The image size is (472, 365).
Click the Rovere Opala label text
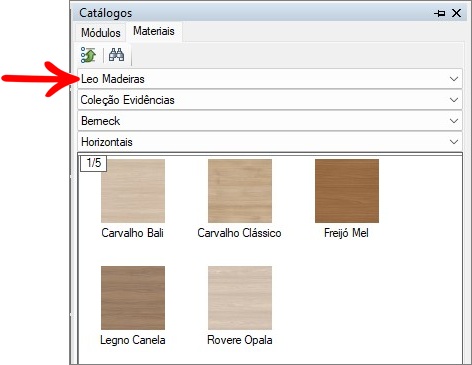pos(240,340)
